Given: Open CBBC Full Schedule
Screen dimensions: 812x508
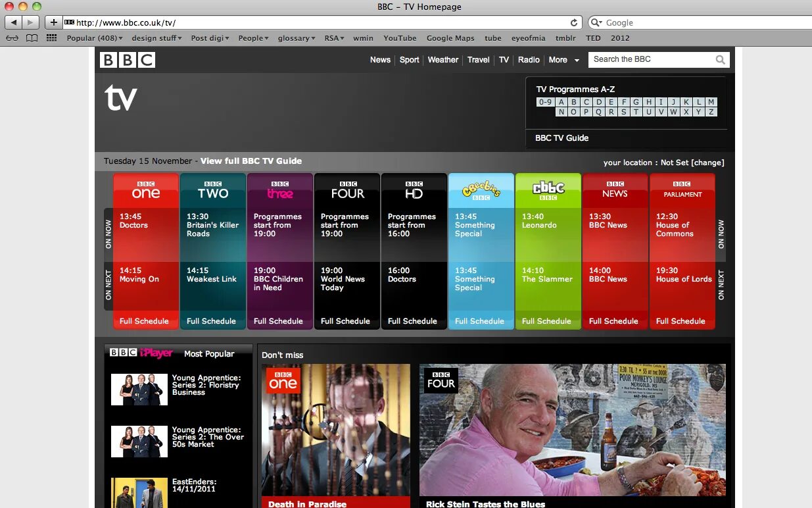Looking at the screenshot, I should click(x=546, y=321).
